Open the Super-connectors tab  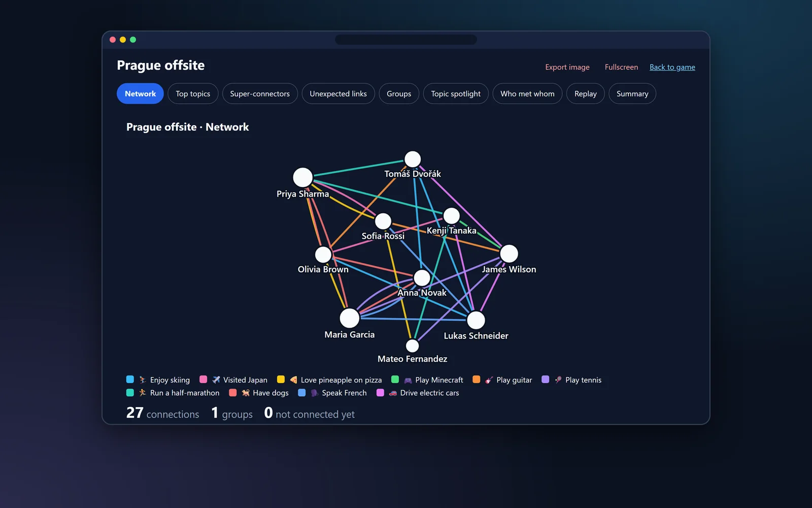[x=260, y=93]
